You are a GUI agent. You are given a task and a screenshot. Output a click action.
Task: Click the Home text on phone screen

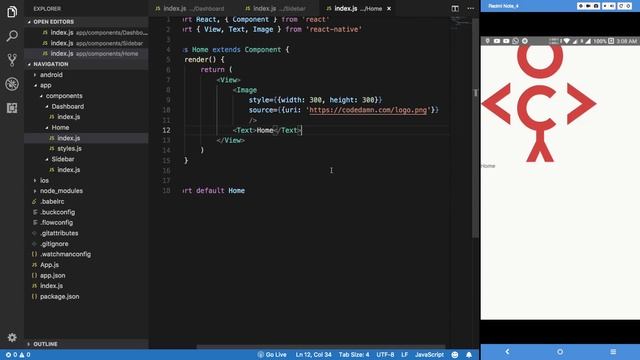pos(488,166)
